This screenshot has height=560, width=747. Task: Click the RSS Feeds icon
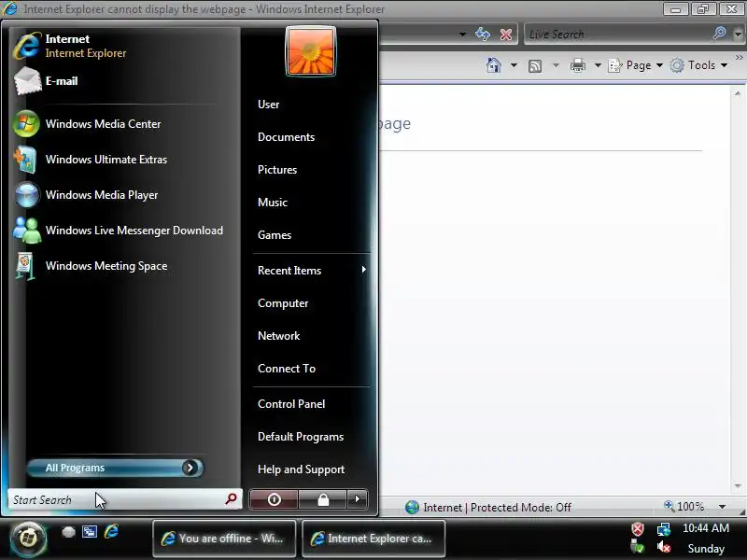coord(535,65)
